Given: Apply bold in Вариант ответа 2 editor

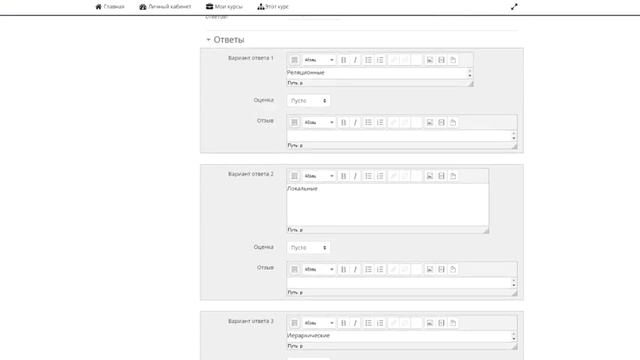Looking at the screenshot, I should click(x=344, y=176).
